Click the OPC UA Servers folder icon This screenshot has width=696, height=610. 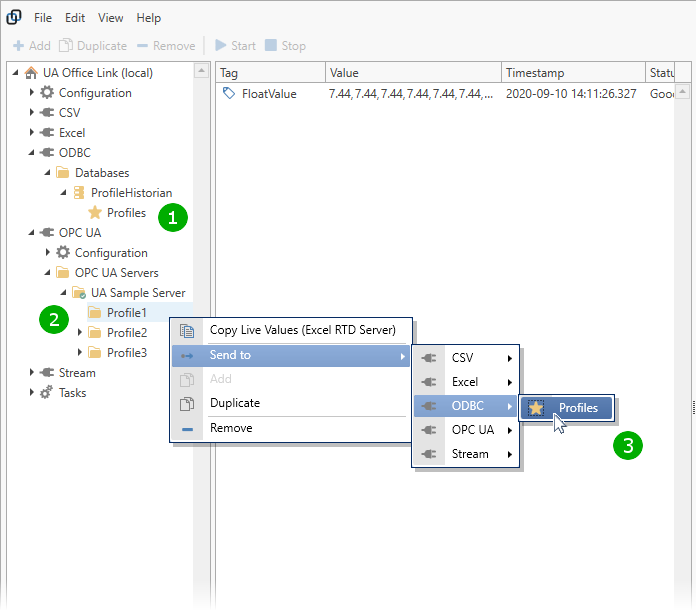coord(63,272)
